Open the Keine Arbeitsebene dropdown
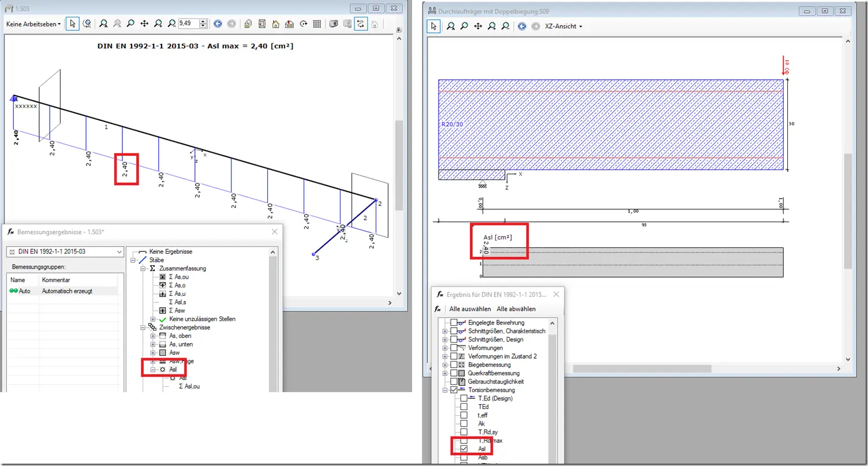The height and width of the screenshot is (466, 868). pos(33,24)
